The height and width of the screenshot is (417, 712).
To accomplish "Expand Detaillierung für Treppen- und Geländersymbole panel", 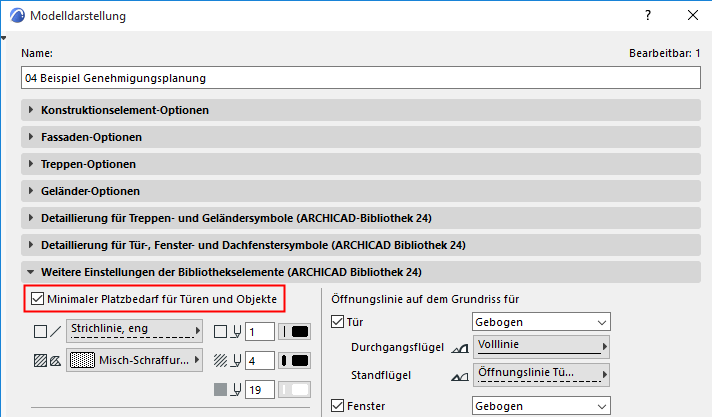I will point(361,218).
